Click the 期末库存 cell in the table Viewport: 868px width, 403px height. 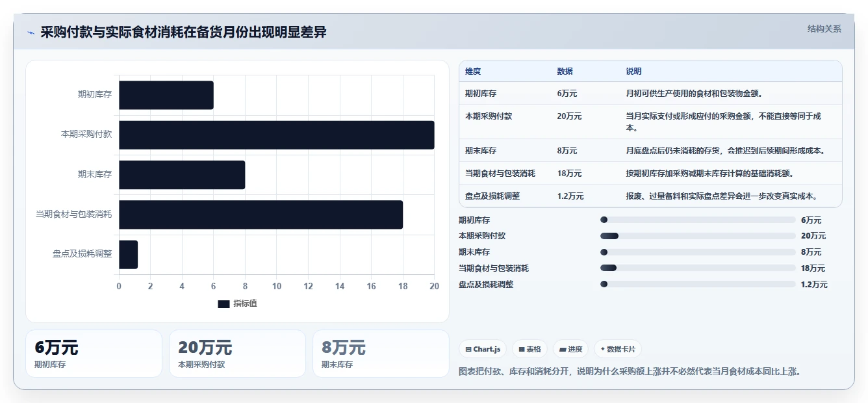tap(481, 151)
